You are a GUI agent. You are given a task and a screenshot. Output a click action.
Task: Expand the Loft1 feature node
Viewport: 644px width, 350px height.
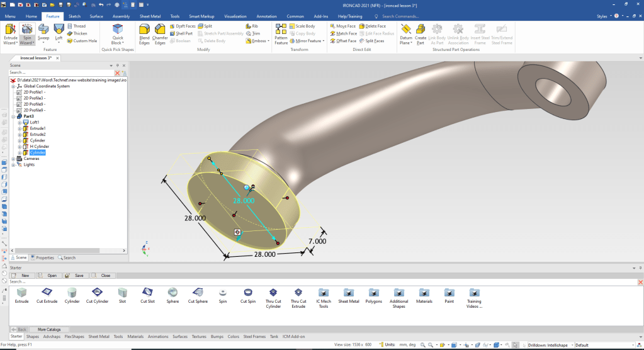(20, 122)
